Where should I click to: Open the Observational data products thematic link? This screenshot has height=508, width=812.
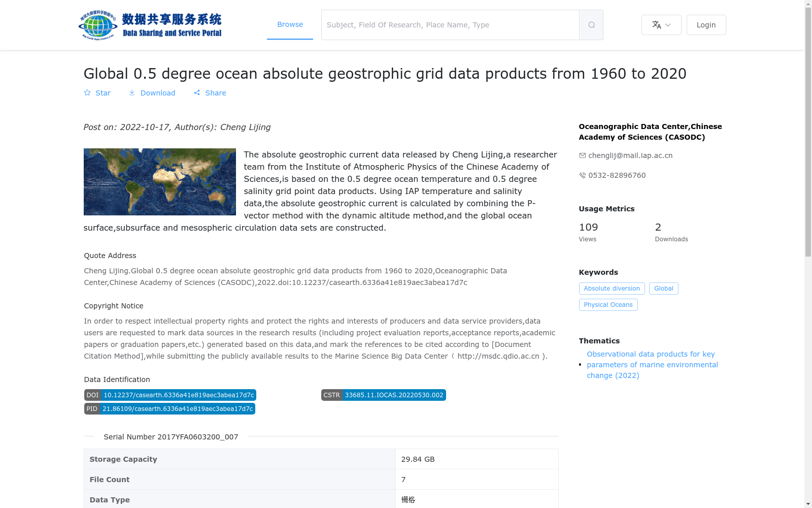pyautogui.click(x=652, y=365)
